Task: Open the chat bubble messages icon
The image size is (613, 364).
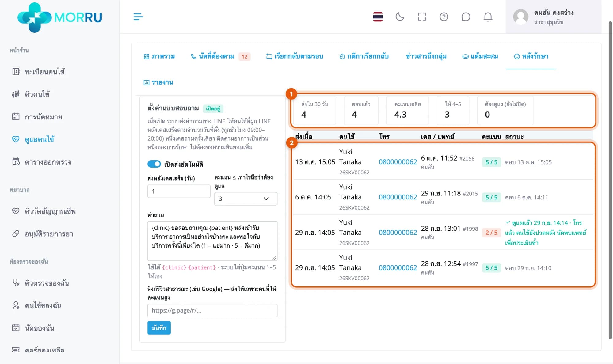Action: (x=466, y=17)
